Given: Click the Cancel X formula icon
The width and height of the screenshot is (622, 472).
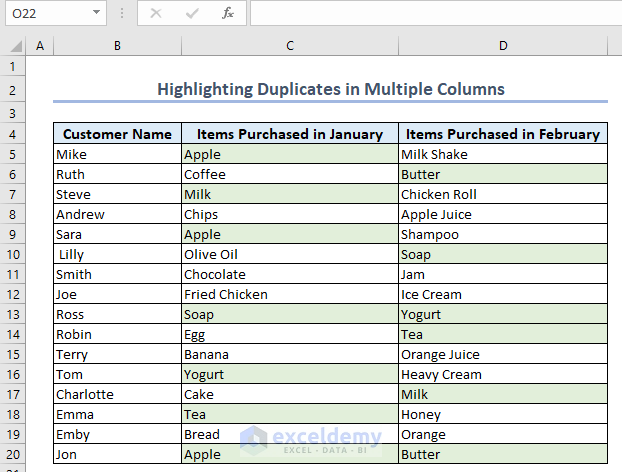Looking at the screenshot, I should pos(156,13).
